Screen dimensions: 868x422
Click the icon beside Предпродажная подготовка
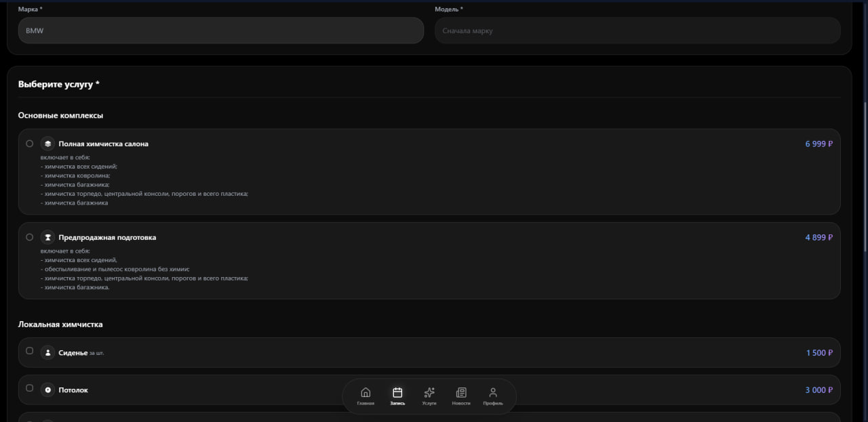[47, 237]
